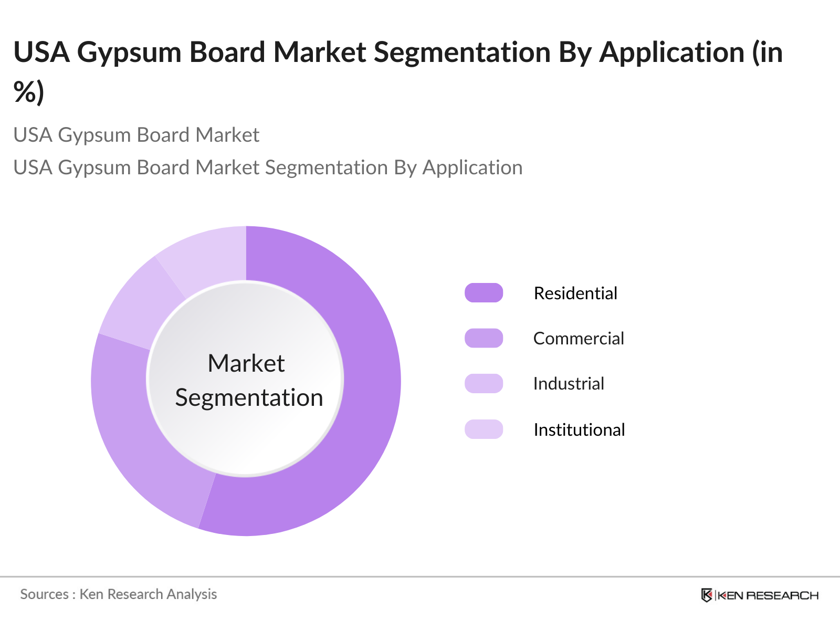Click the Institutional legend color swatch
The height and width of the screenshot is (630, 840).
[484, 429]
